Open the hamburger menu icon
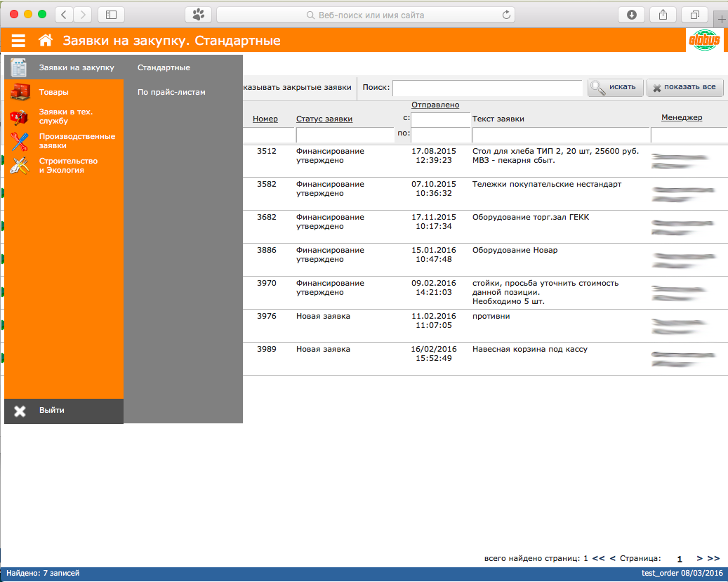The image size is (728, 582). point(18,41)
